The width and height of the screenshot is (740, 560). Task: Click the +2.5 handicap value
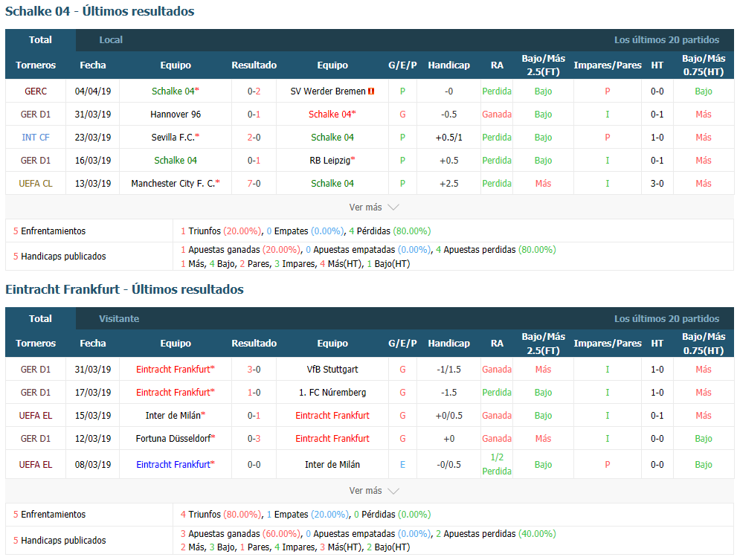[x=448, y=184]
